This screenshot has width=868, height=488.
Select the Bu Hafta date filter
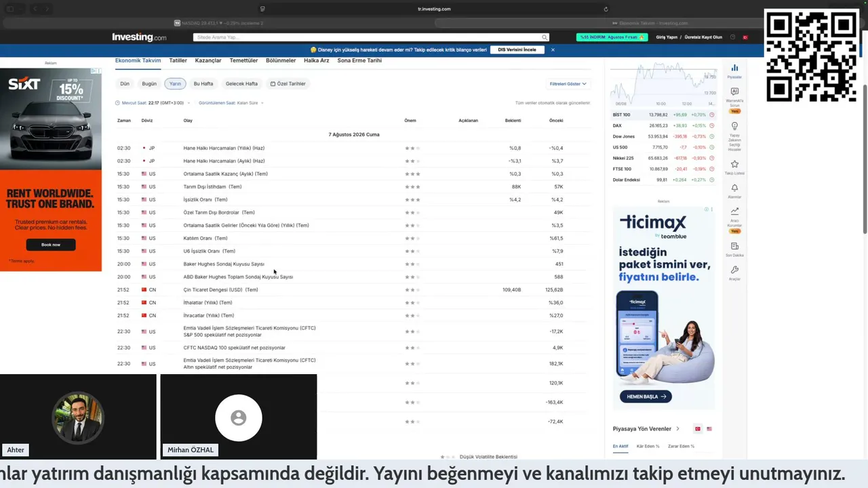pos(203,84)
